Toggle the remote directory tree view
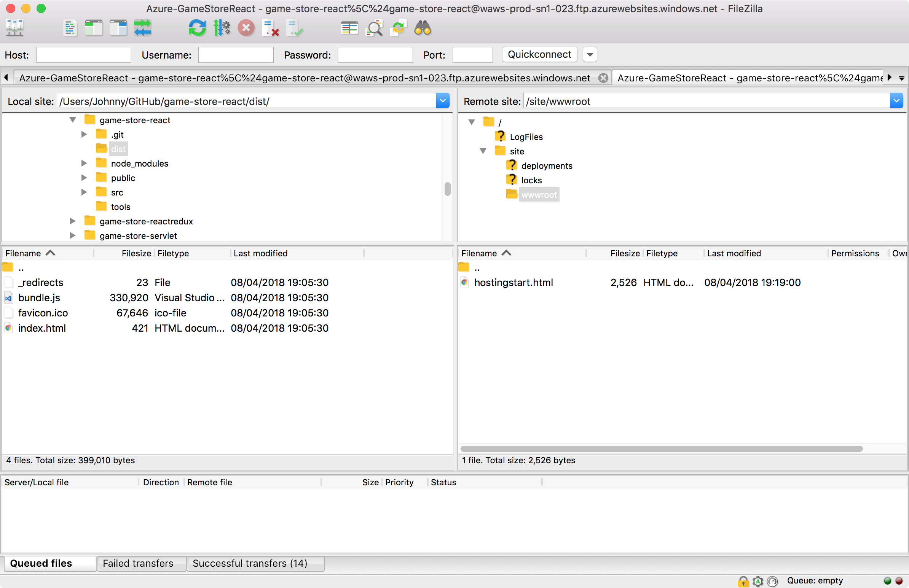Image resolution: width=909 pixels, height=588 pixels. pyautogui.click(x=118, y=28)
